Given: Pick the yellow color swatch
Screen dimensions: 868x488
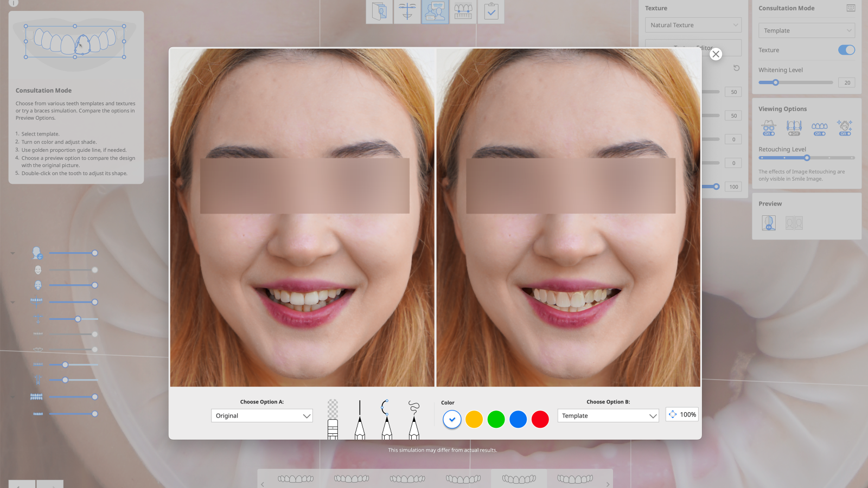Looking at the screenshot, I should [474, 419].
